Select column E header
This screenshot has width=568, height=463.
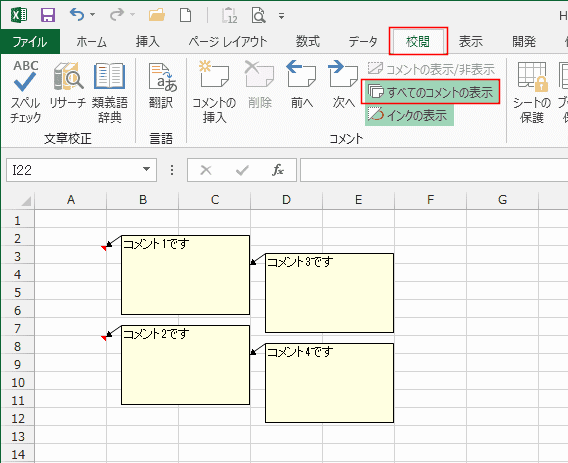point(359,200)
